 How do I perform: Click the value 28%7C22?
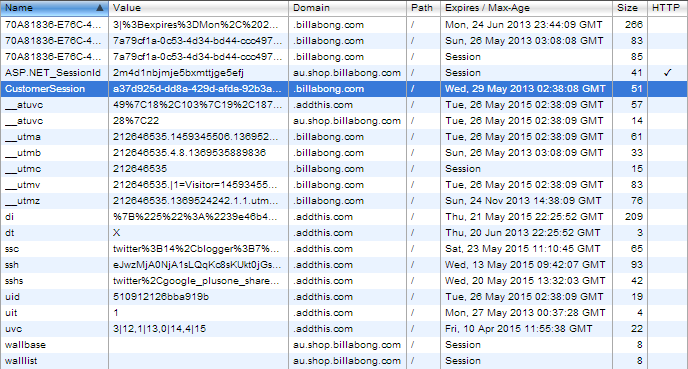tap(136, 121)
